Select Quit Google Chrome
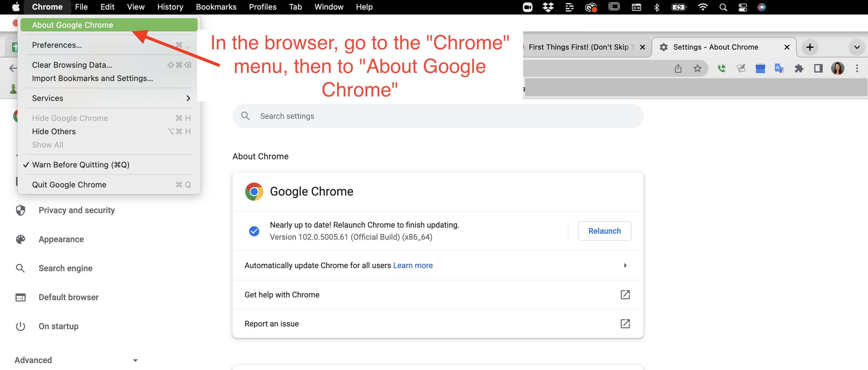 point(109,184)
